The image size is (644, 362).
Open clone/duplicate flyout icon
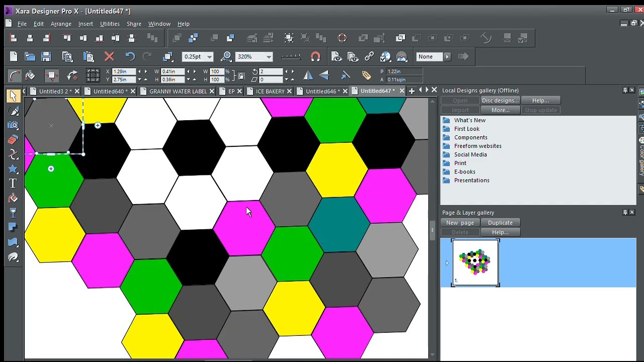tap(168, 57)
